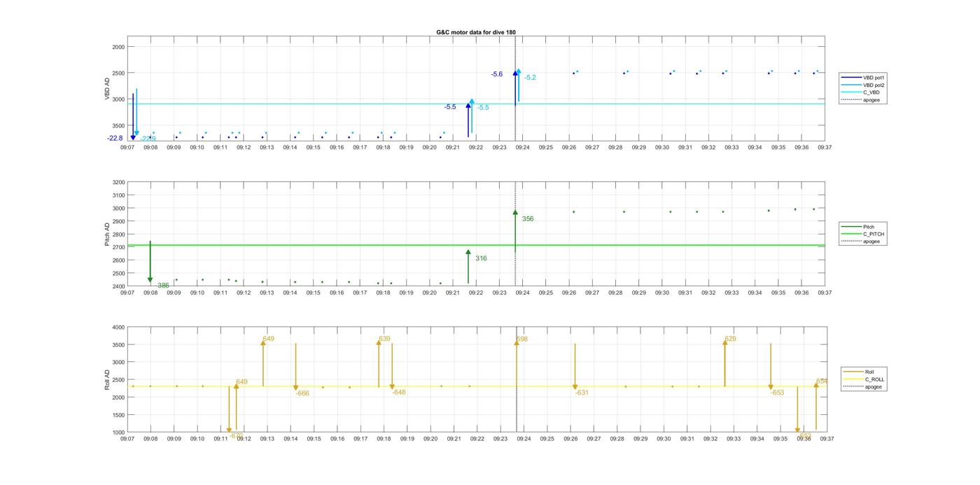Screen dimensions: 980x485
Task: Click the "09:24" time tick under the VBD plot
Action: pyautogui.click(x=522, y=148)
